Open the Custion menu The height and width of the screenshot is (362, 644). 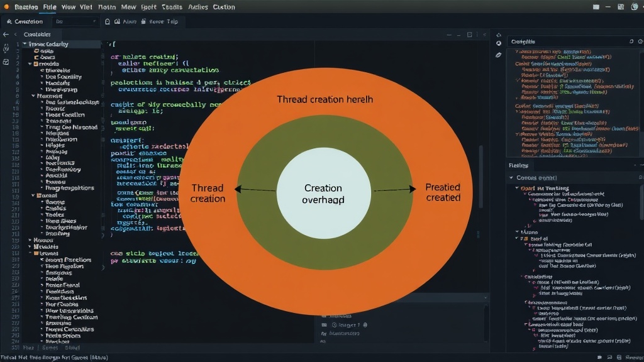(224, 7)
